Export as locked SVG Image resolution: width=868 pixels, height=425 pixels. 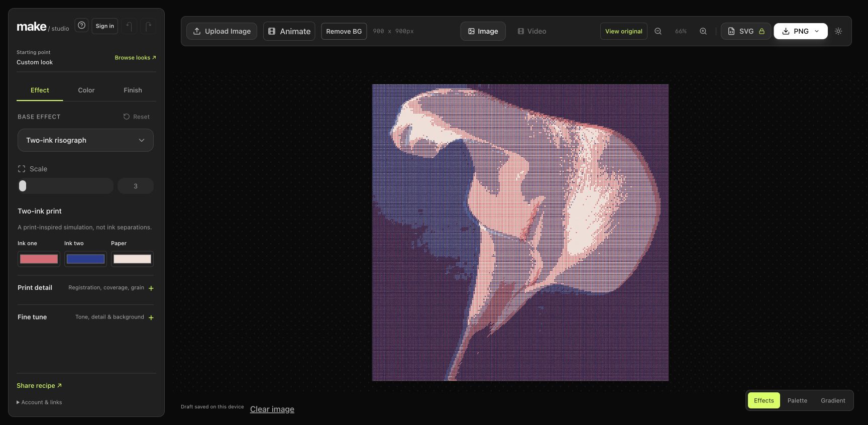(x=746, y=31)
